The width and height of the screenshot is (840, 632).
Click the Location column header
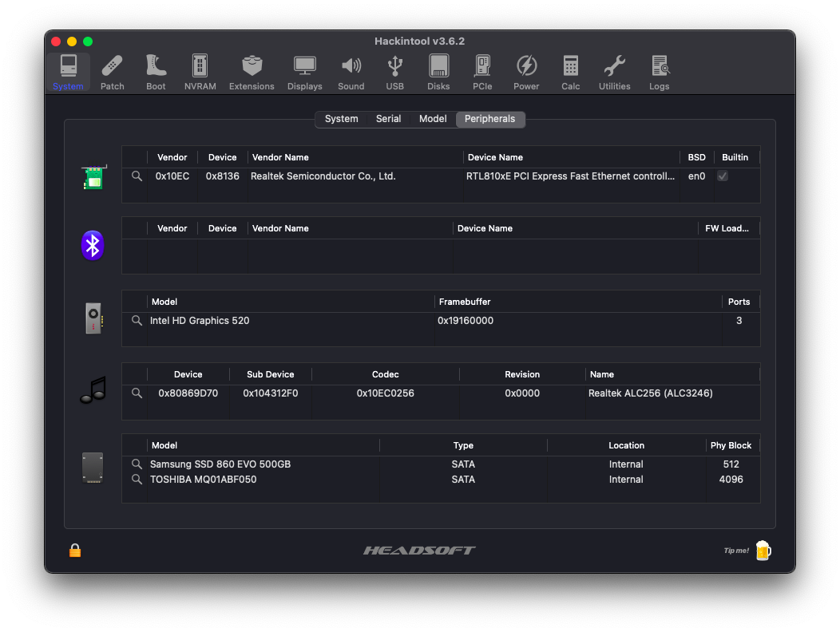pyautogui.click(x=626, y=445)
